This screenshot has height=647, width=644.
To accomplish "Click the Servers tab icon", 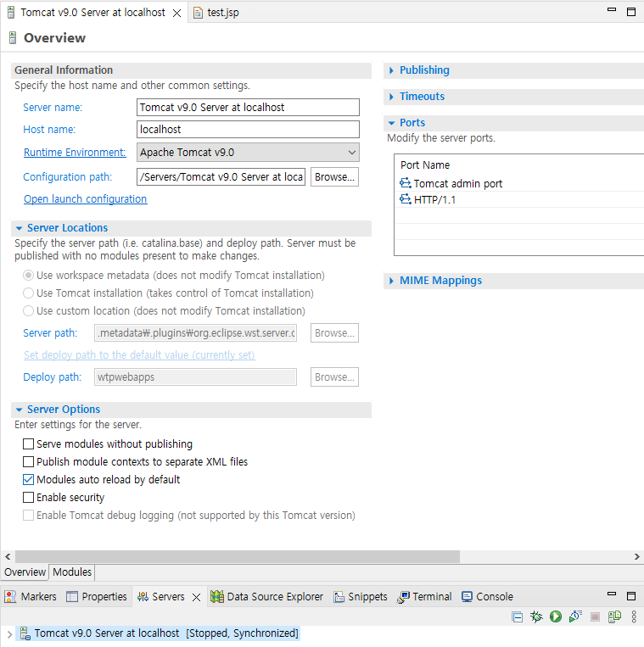I will (143, 597).
